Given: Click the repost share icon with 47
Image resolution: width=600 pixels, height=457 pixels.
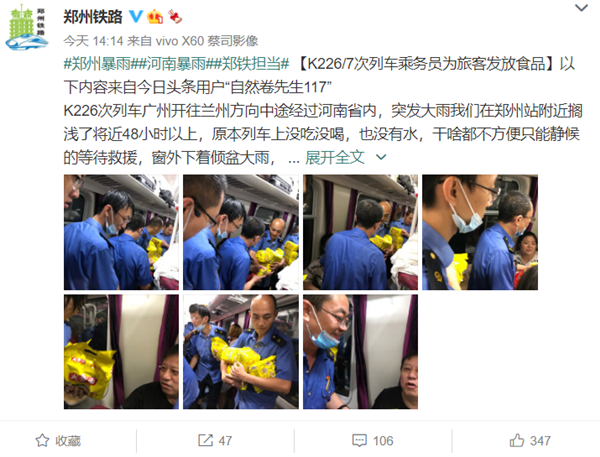Looking at the screenshot, I should coord(205,440).
